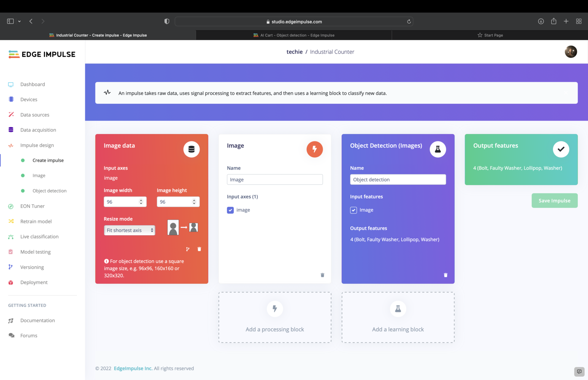This screenshot has width=588, height=380.
Task: Open Model testing page
Action: click(35, 252)
